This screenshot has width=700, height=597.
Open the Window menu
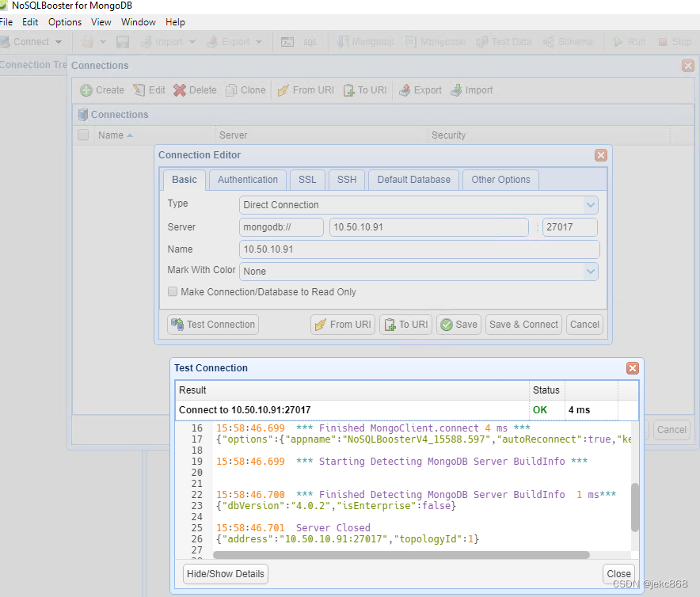pos(139,22)
